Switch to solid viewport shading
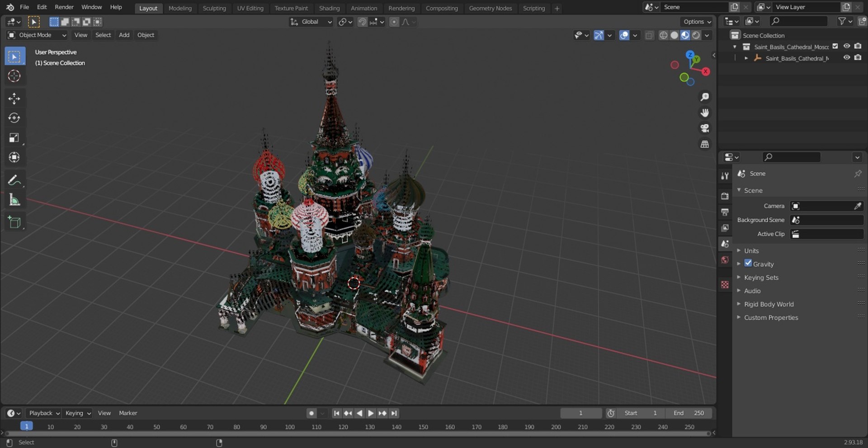868x448 pixels. (x=674, y=35)
